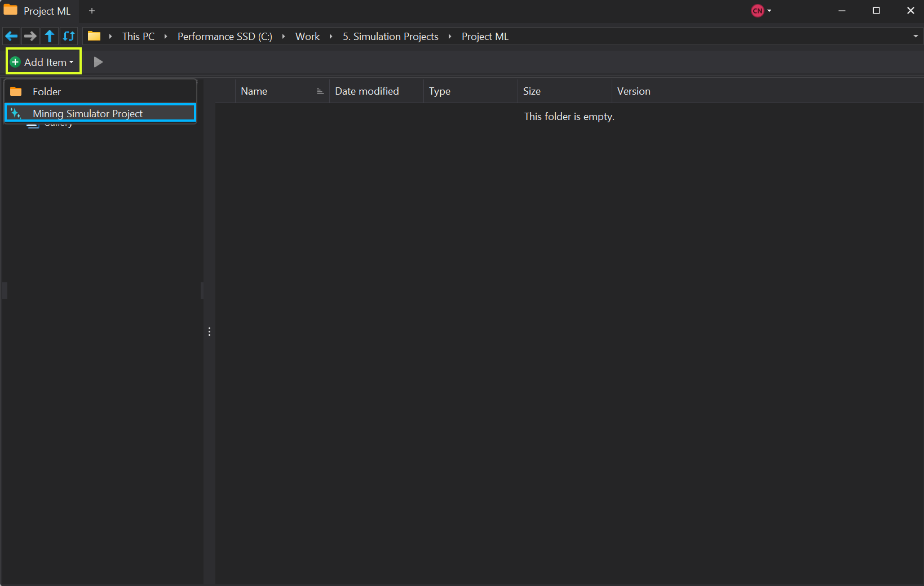The width and height of the screenshot is (924, 586).
Task: Click the folder icon in address bar
Action: click(94, 36)
